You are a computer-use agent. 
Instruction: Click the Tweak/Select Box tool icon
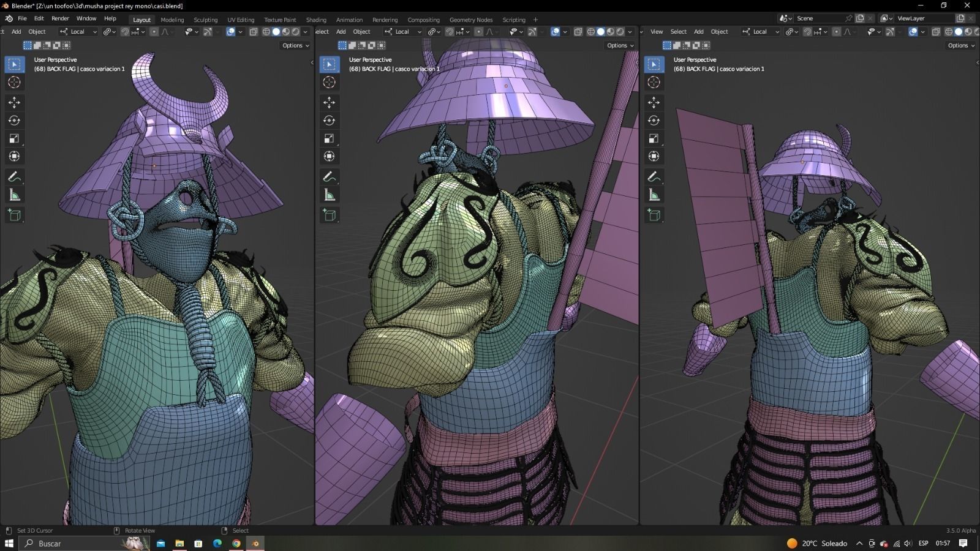[x=14, y=64]
